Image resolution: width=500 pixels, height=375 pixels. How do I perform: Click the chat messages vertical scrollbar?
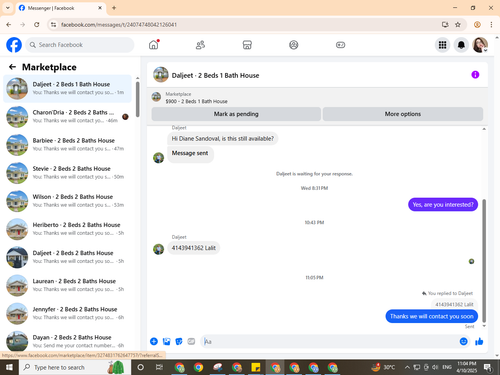pos(484,260)
